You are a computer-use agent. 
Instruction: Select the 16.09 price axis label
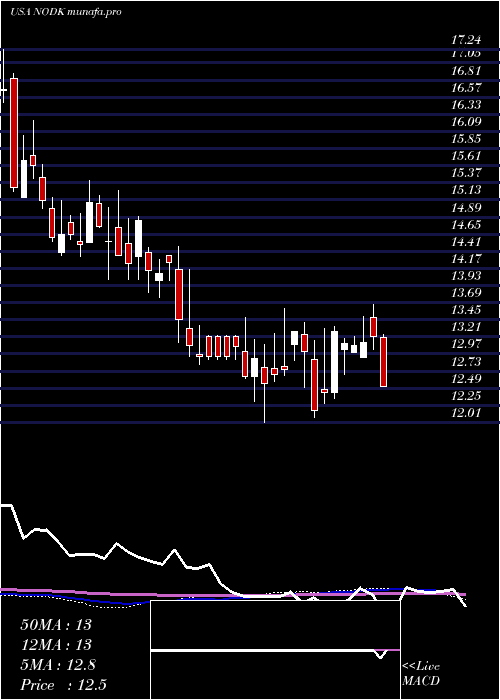[x=466, y=122]
